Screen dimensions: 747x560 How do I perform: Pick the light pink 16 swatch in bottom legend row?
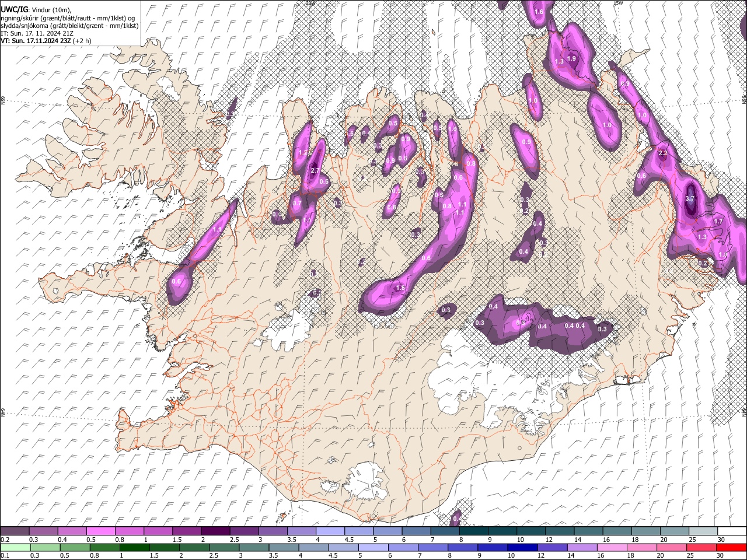click(x=612, y=547)
